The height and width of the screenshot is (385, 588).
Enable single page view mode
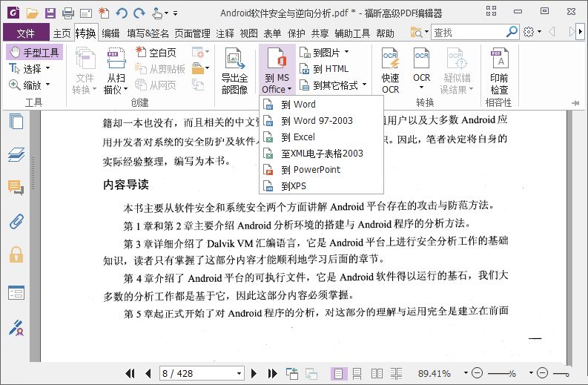click(338, 373)
